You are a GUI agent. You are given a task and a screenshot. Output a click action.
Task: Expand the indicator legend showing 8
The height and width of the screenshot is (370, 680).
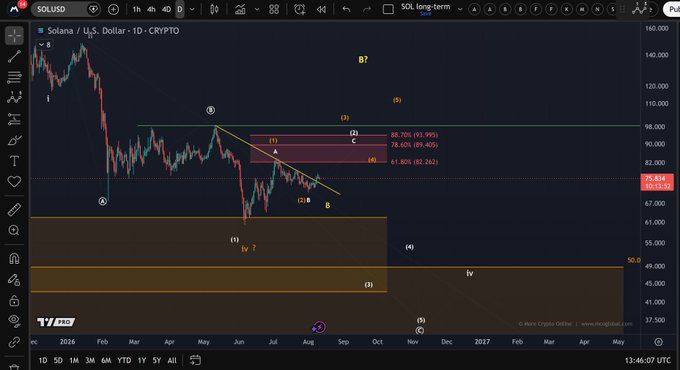click(x=44, y=45)
